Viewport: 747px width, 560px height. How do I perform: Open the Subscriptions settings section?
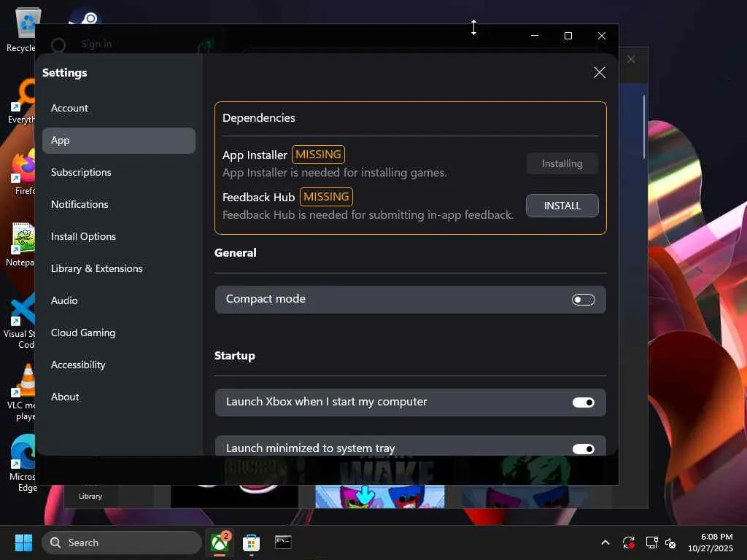pyautogui.click(x=81, y=172)
